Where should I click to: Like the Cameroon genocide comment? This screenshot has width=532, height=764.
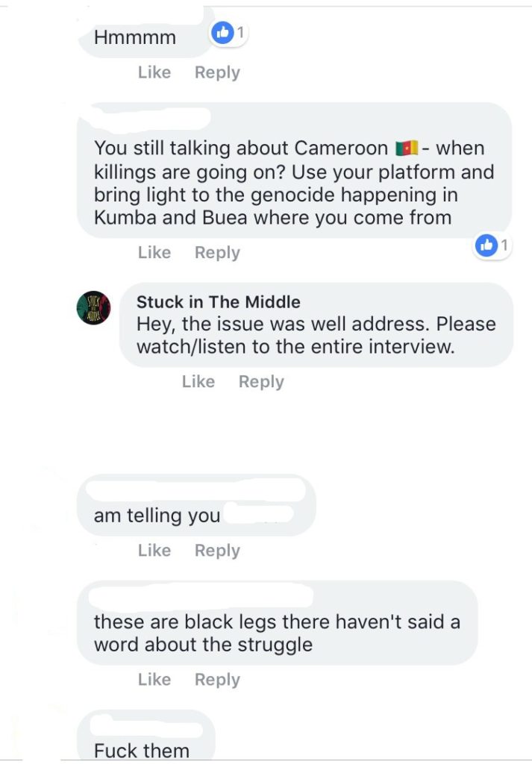pos(154,252)
